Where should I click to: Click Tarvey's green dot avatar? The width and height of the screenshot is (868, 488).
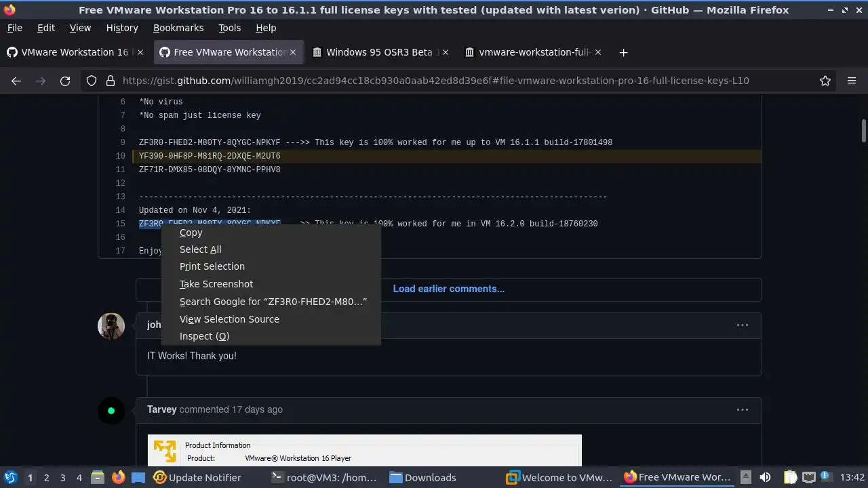point(111,411)
